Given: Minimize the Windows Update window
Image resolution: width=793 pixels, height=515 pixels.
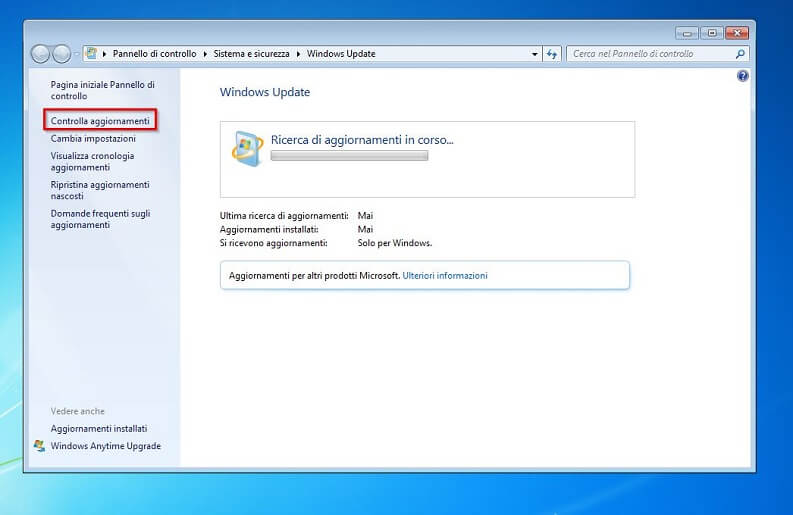Looking at the screenshot, I should (x=687, y=33).
